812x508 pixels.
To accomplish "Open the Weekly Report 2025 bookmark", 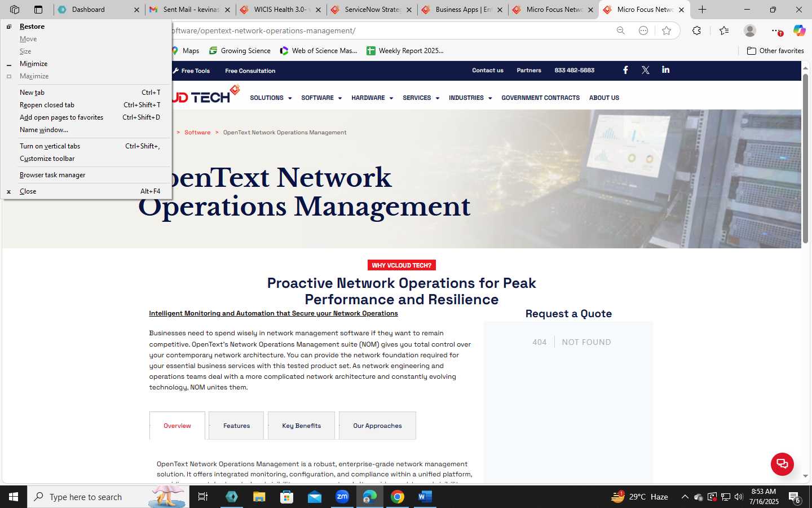I will (405, 51).
